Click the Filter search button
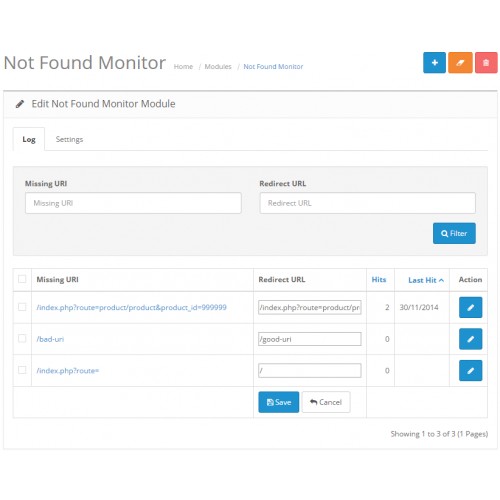This screenshot has width=500, height=500. 454,233
